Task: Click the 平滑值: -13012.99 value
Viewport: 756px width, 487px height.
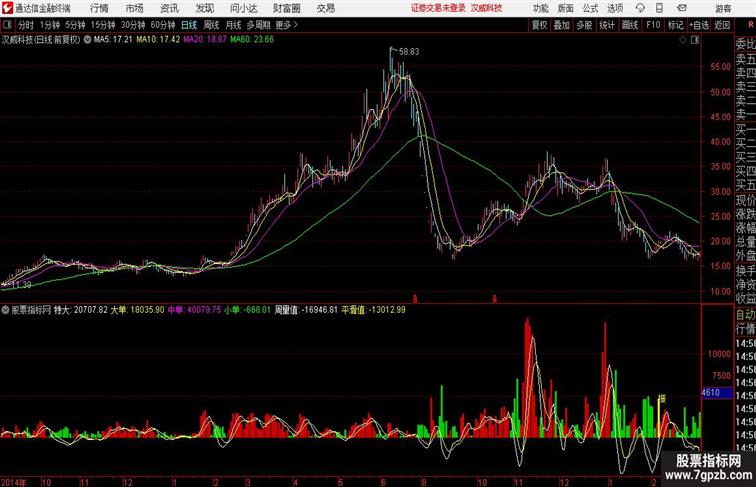Action: point(373,310)
